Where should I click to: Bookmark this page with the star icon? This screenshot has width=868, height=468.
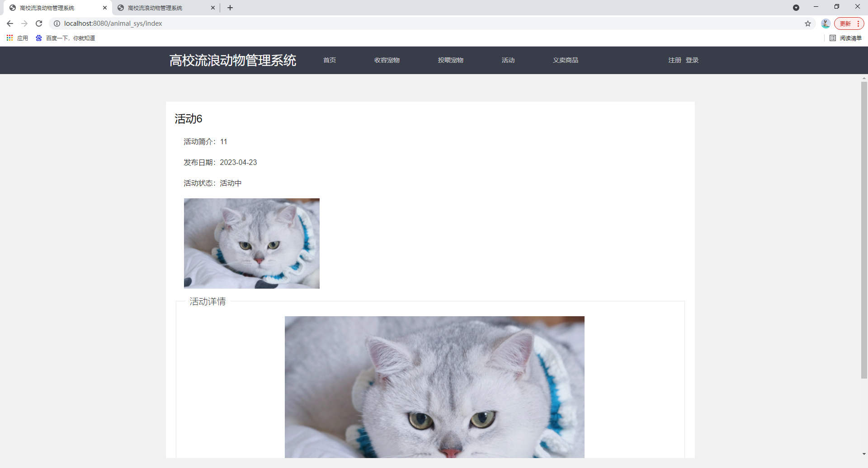click(808, 23)
